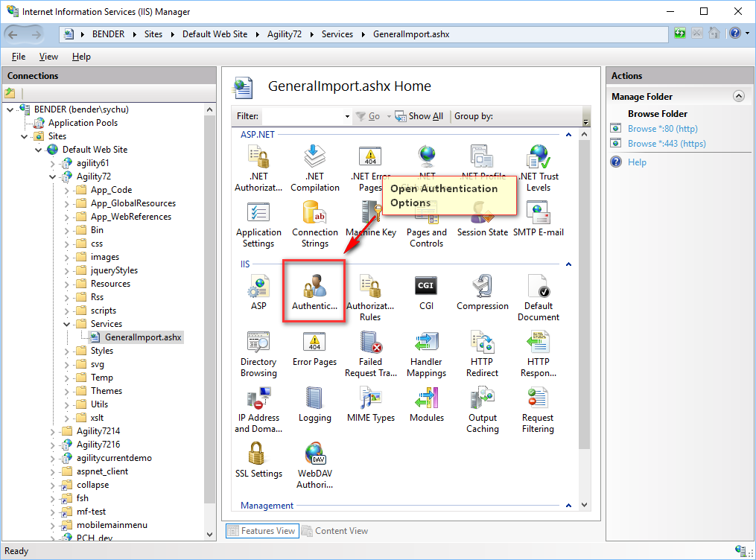Expand the agility61 tree node
This screenshot has height=560, width=756.
click(x=53, y=163)
